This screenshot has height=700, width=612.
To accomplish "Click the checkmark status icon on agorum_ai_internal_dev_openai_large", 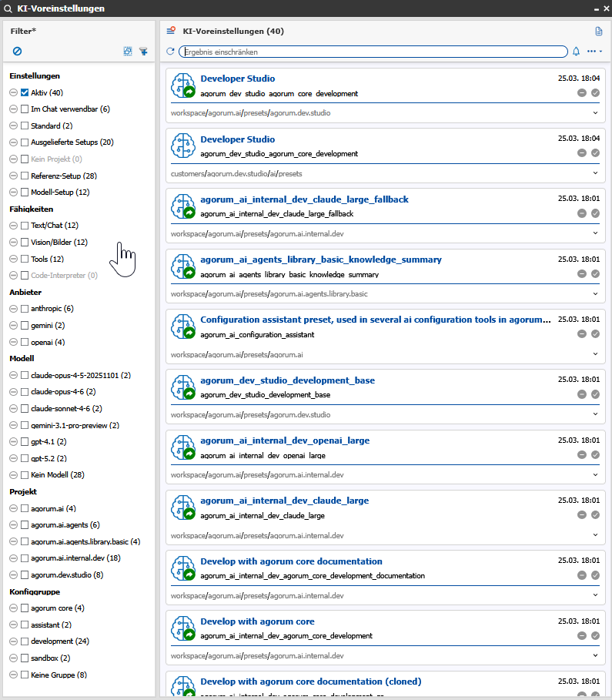I will (595, 455).
